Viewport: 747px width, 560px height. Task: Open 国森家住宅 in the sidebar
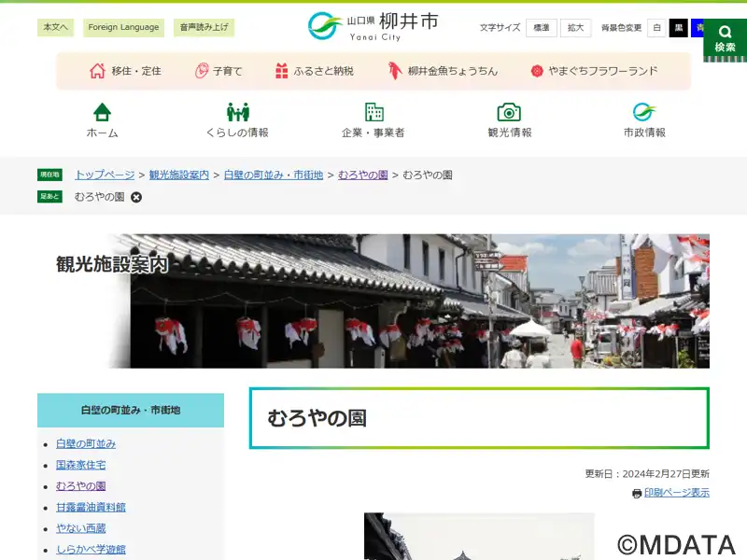tap(81, 465)
